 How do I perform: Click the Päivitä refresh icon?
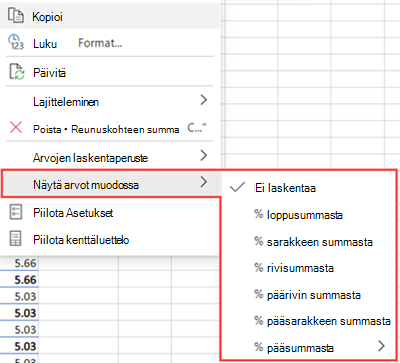(x=16, y=72)
